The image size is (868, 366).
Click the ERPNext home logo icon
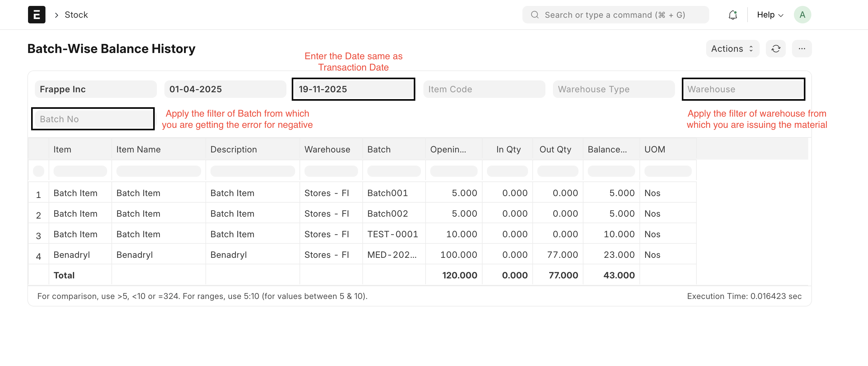tap(36, 15)
